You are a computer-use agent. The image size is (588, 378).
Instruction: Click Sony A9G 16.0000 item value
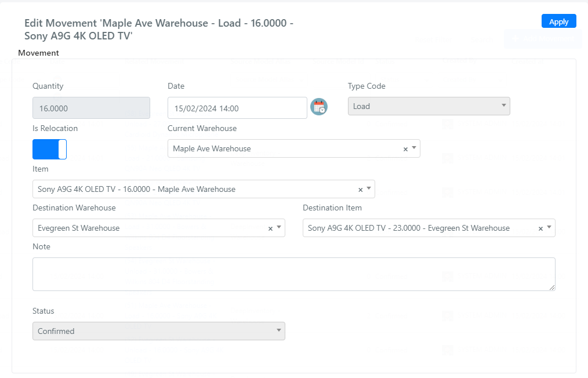136,189
